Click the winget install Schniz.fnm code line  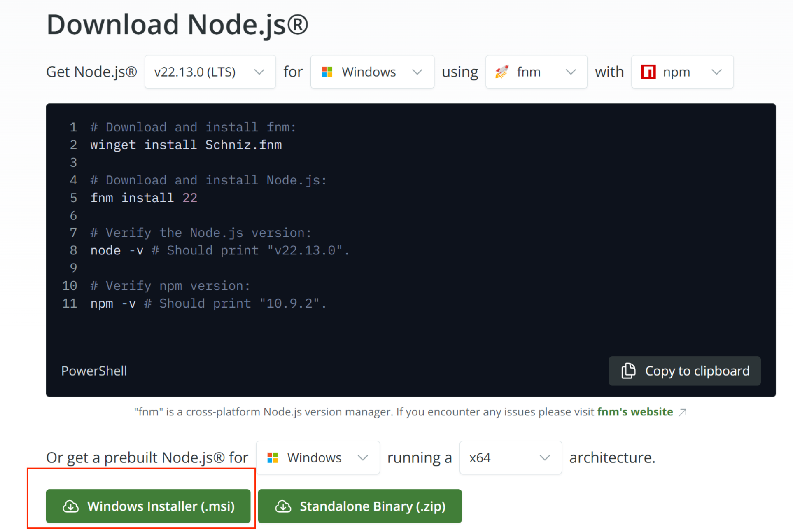(x=186, y=145)
